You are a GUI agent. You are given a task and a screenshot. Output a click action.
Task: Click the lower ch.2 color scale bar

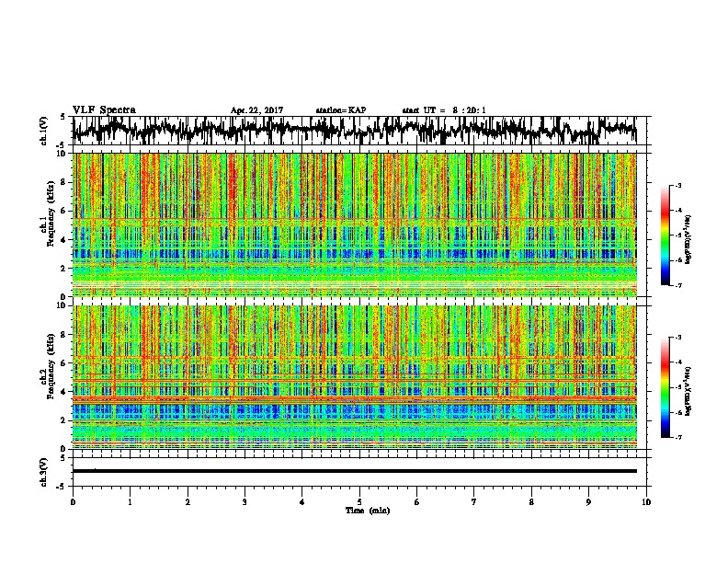665,387
